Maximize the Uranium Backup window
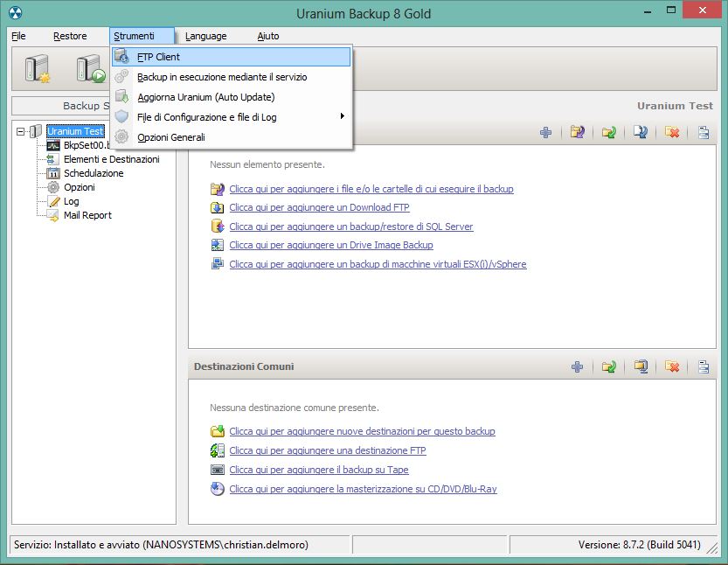The height and width of the screenshot is (565, 728). tap(671, 10)
